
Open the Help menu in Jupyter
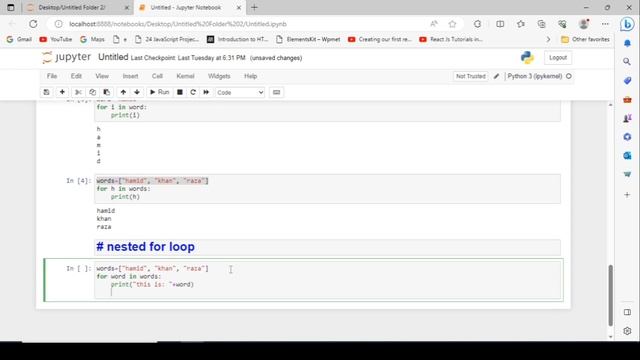click(x=250, y=76)
